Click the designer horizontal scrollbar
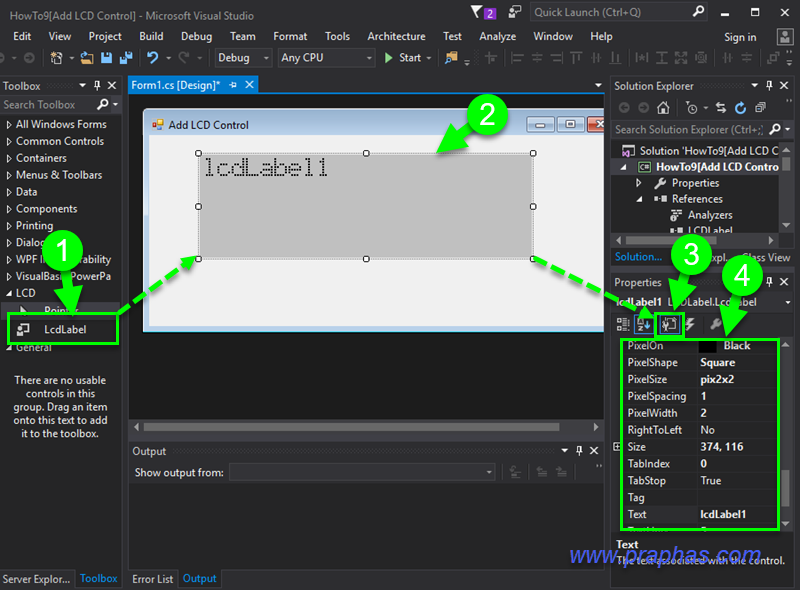The width and height of the screenshot is (800, 590). [x=352, y=427]
